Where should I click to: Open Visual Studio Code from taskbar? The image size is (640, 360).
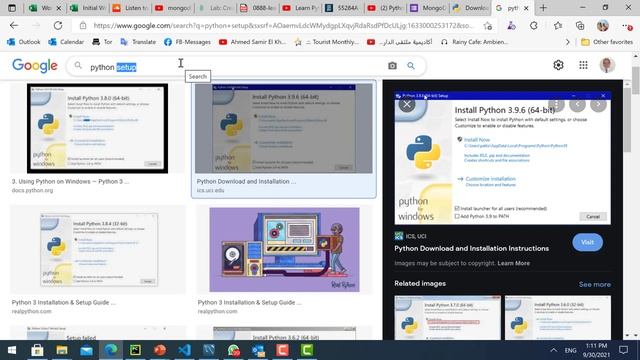click(x=184, y=350)
